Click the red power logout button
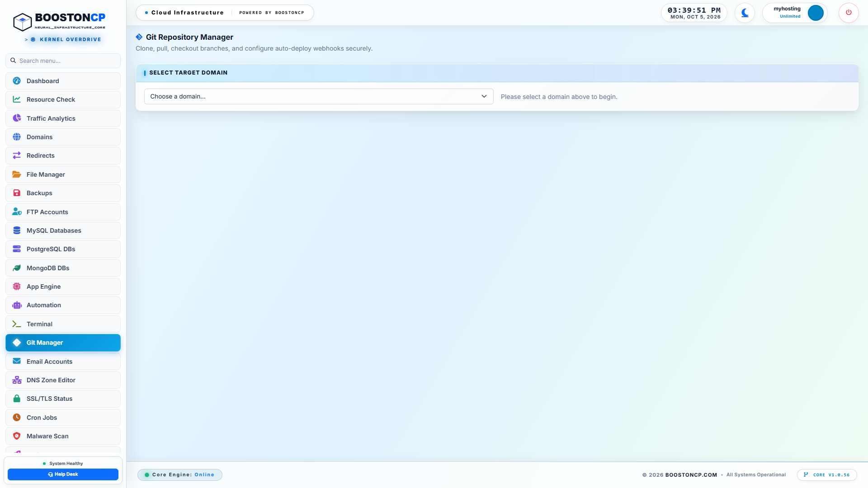This screenshot has height=488, width=868. pyautogui.click(x=849, y=13)
